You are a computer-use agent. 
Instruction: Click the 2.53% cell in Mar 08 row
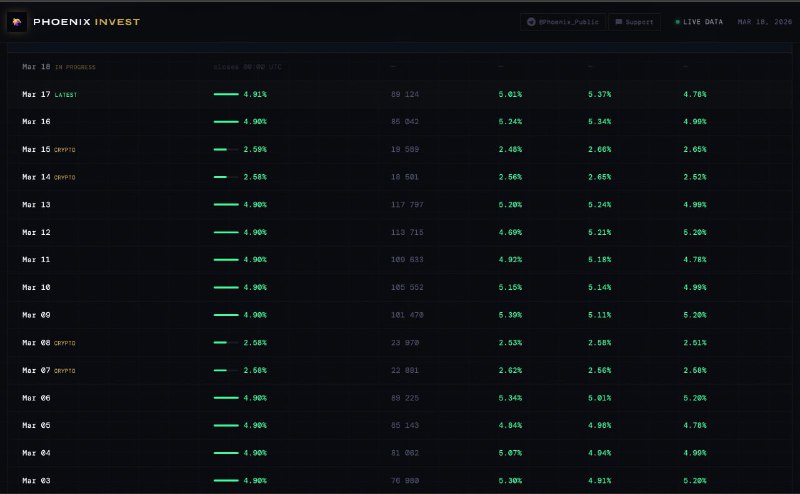510,343
